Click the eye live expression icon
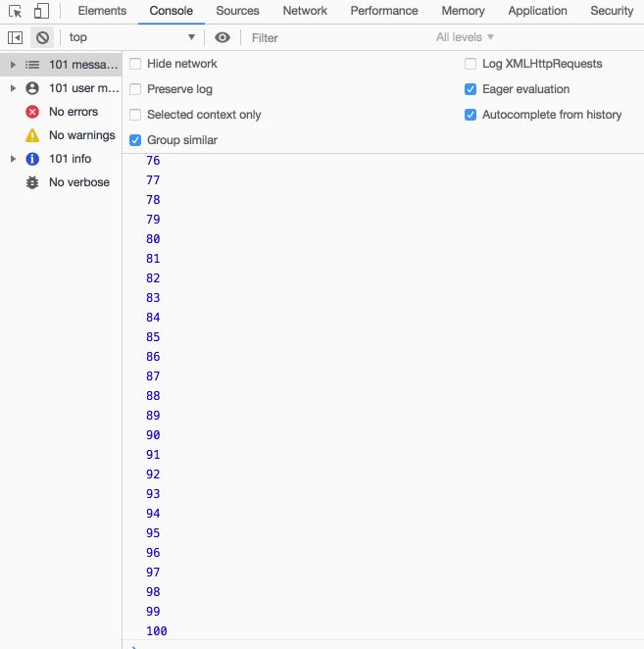 [x=223, y=37]
